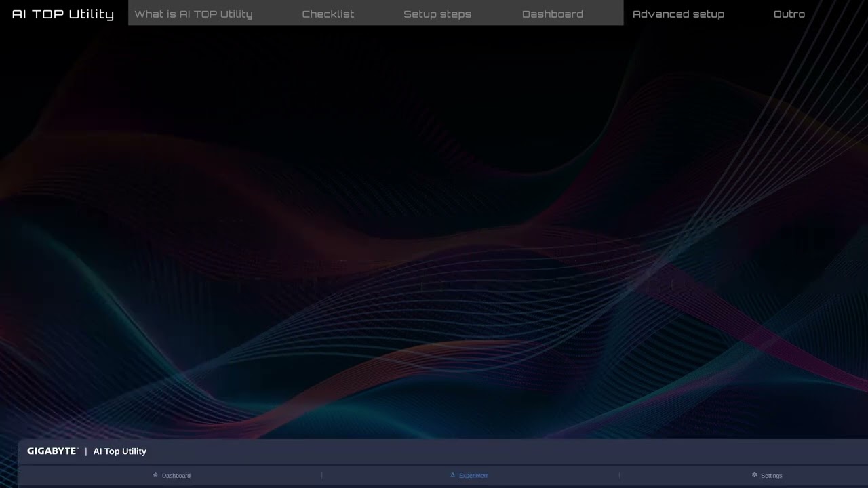This screenshot has width=868, height=488.
Task: Select the Experiment tab label
Action: 473,476
